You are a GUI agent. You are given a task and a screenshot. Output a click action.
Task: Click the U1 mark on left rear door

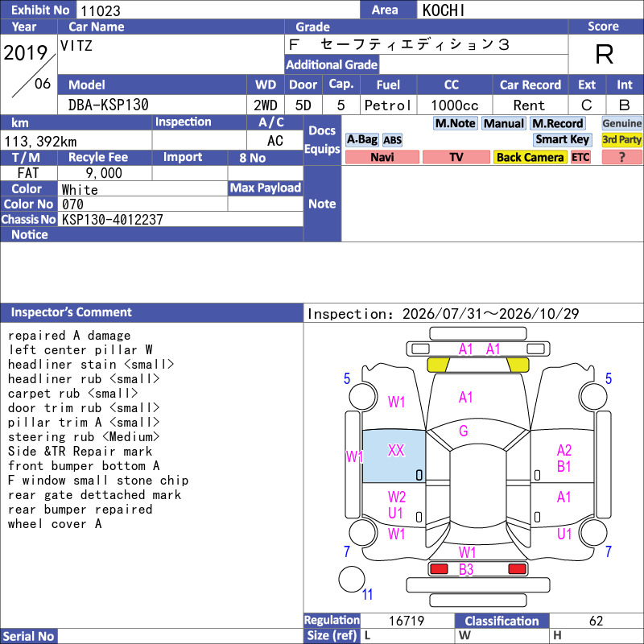(x=395, y=514)
